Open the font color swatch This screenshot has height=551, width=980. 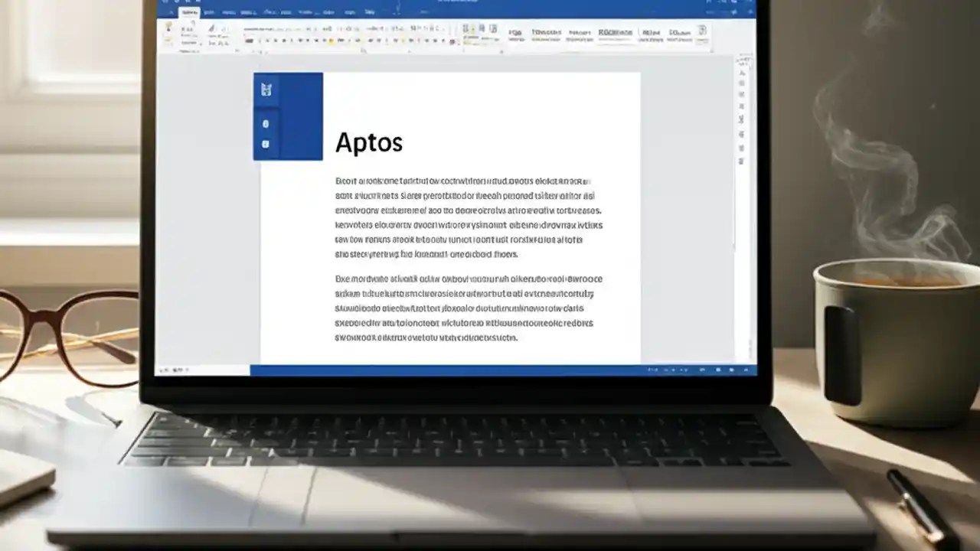click(x=341, y=40)
